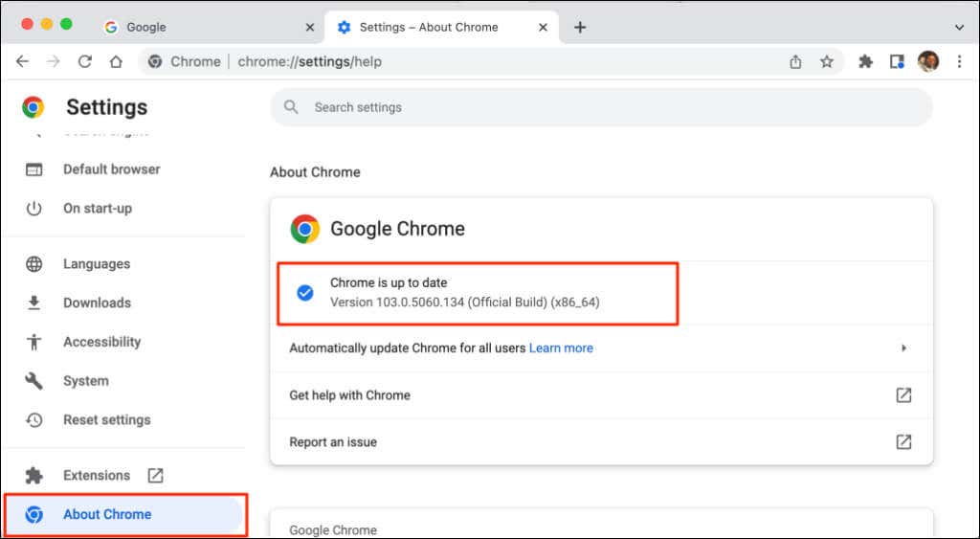
Task: Expand the tab search chevron
Action: (x=960, y=27)
